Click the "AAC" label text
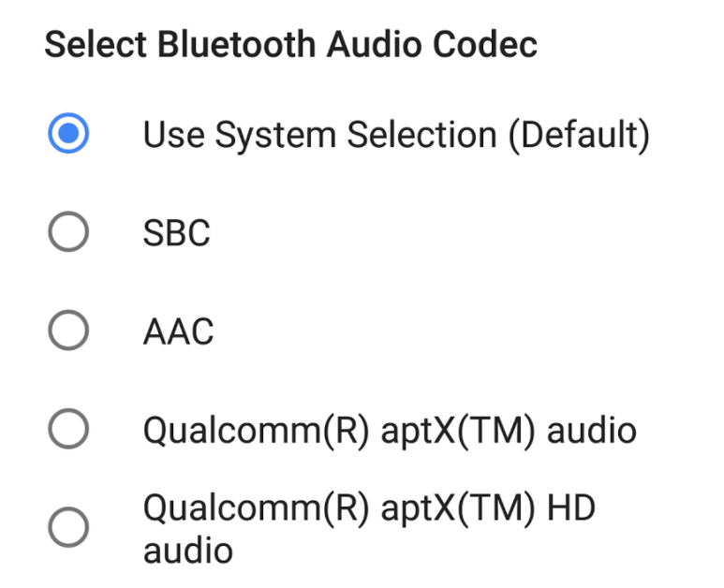The image size is (724, 588). click(178, 331)
